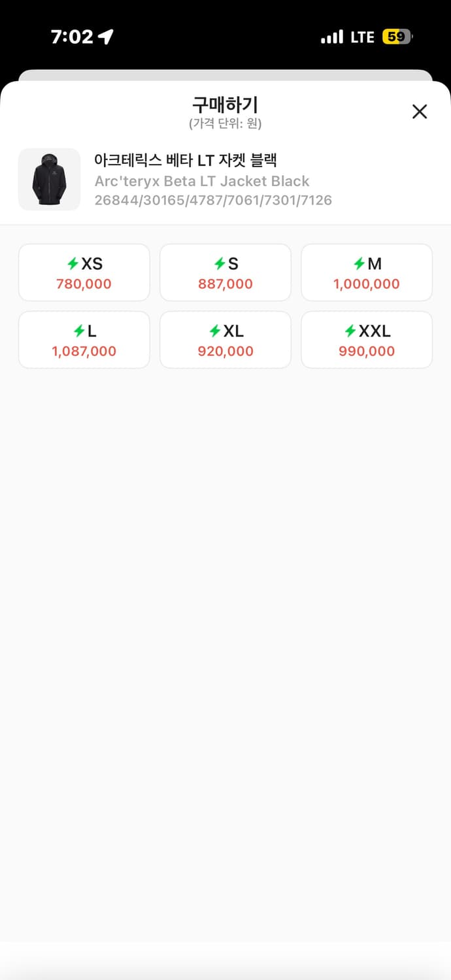
Task: Select the 1,087,000 won price option
Action: click(x=84, y=351)
